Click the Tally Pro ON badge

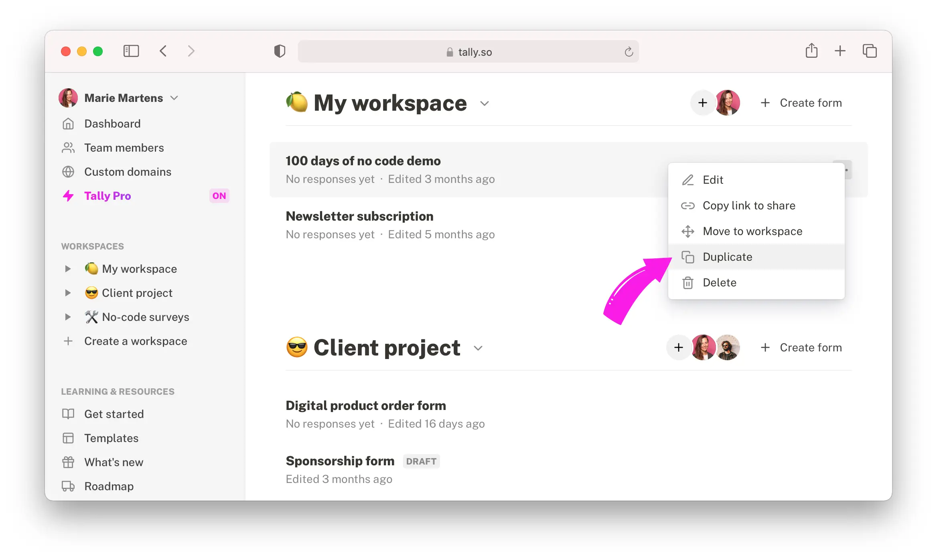(219, 196)
